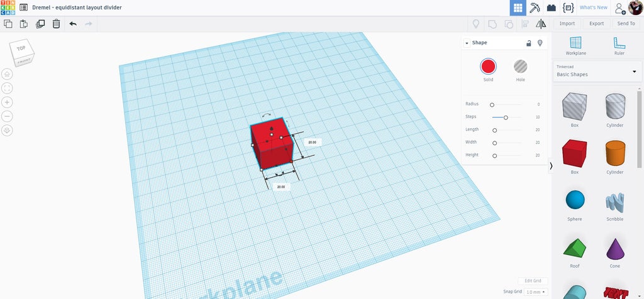Switch to 3D design grid view
644x299 pixels.
[518, 8]
